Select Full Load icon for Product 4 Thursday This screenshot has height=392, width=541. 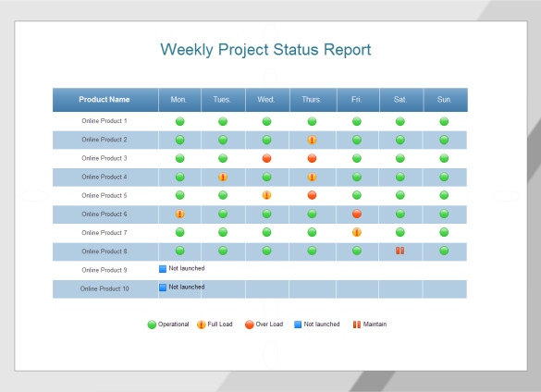[312, 177]
